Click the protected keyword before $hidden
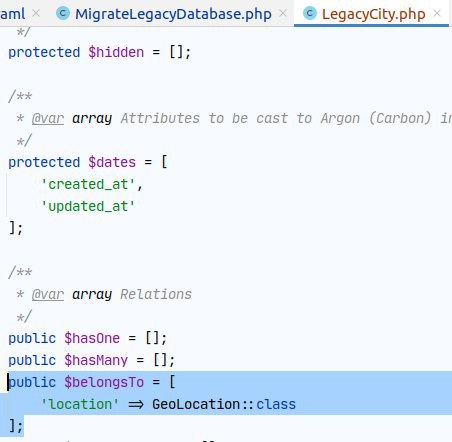 [44, 52]
